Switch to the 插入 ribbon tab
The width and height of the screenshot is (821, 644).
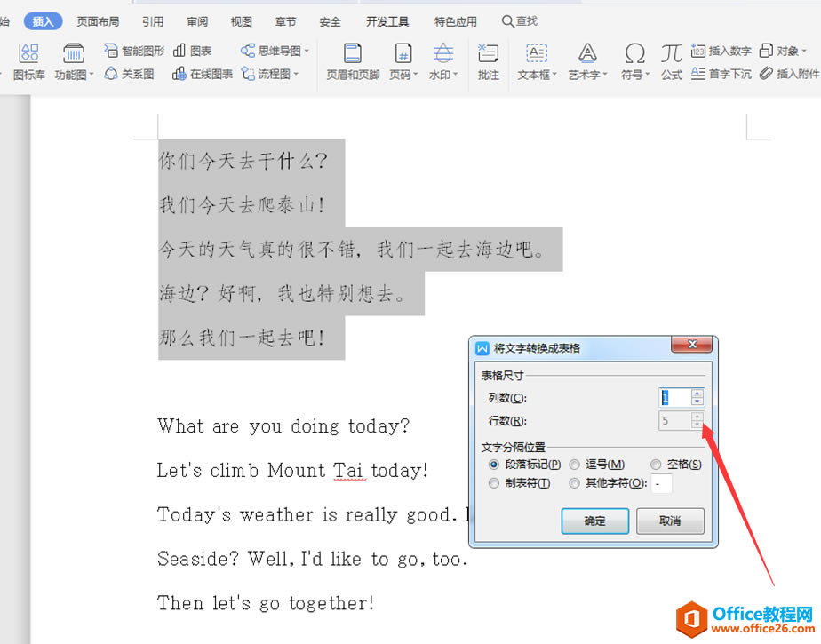pyautogui.click(x=43, y=21)
